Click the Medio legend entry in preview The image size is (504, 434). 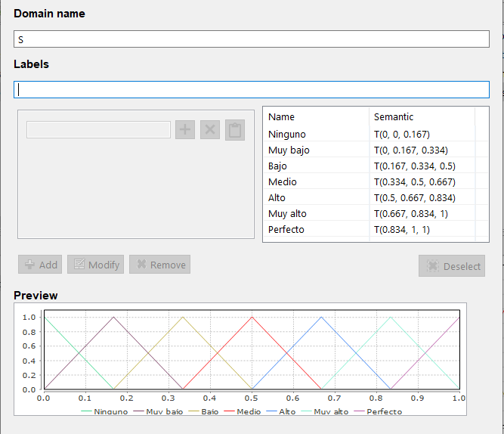pyautogui.click(x=242, y=412)
